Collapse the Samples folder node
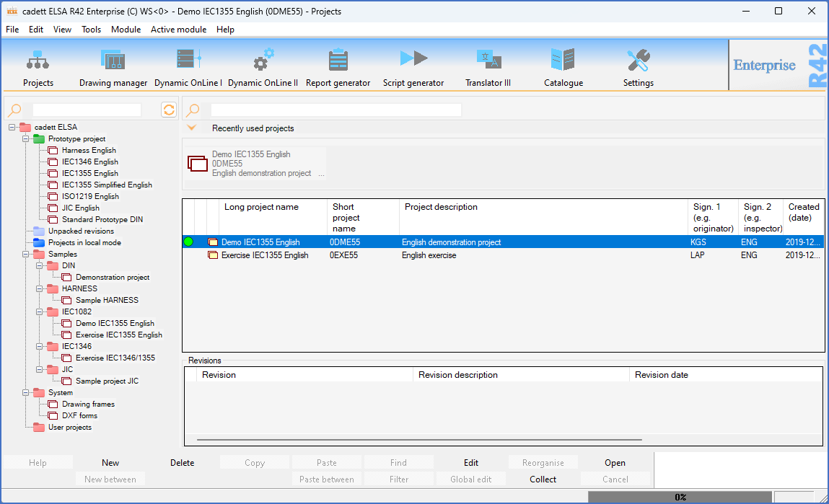Viewport: 829px width, 504px height. [x=25, y=254]
